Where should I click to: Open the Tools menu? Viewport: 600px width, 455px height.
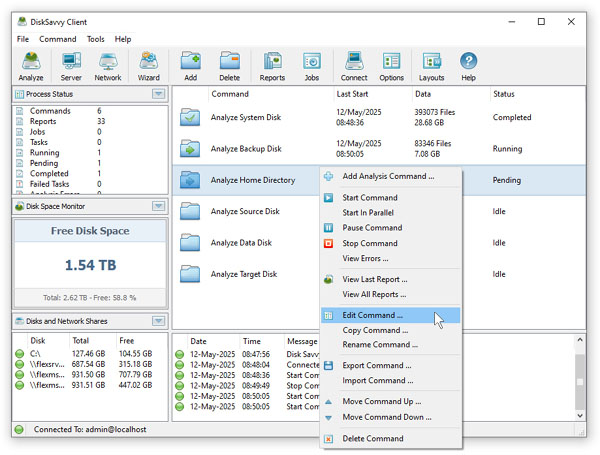point(95,39)
